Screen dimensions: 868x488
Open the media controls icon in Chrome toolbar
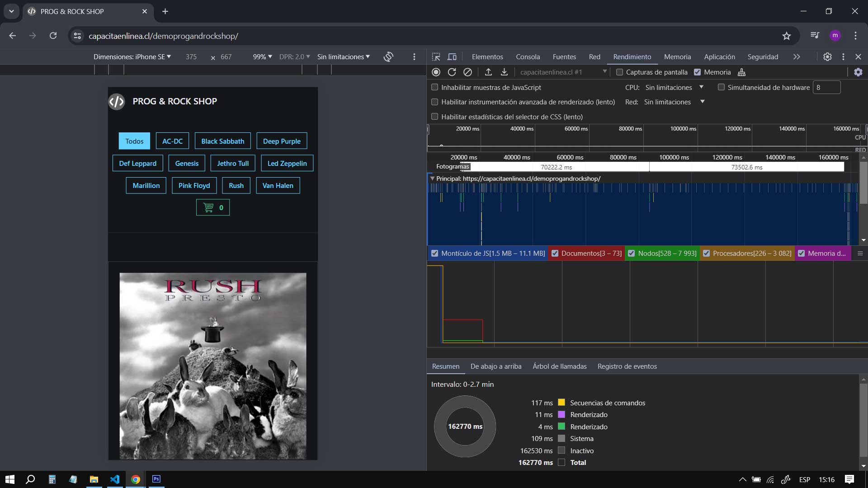point(815,35)
